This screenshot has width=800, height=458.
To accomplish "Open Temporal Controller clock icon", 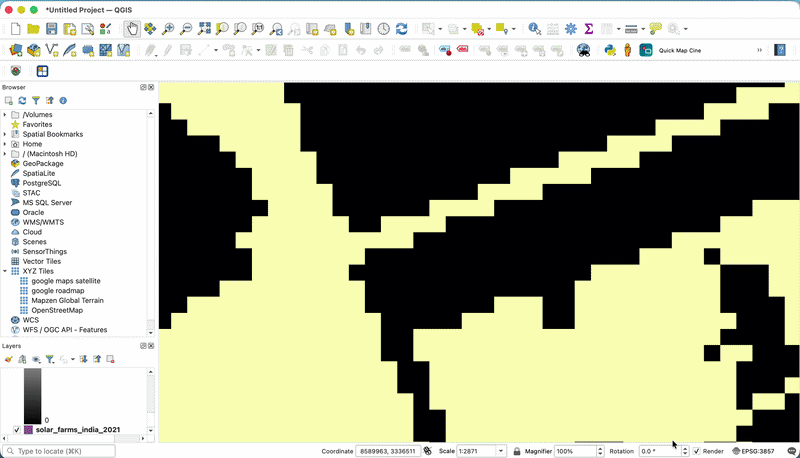I will [x=384, y=29].
